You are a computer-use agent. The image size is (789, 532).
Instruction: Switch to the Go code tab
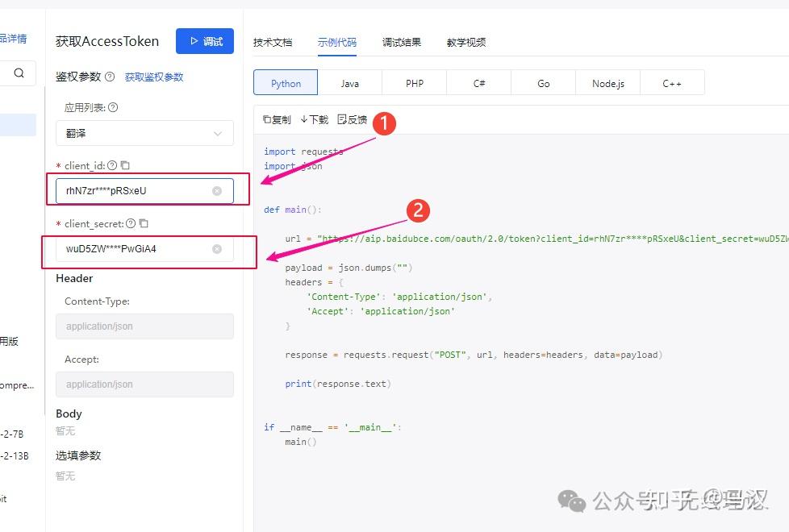543,82
